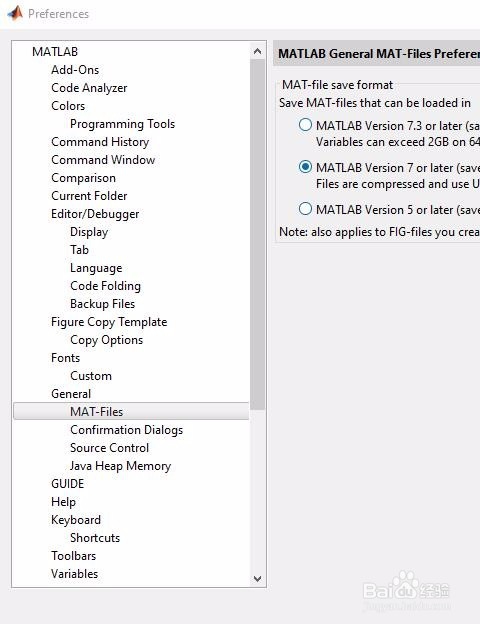Open the Fonts preferences
Screen dimensions: 480x624
tap(65, 358)
